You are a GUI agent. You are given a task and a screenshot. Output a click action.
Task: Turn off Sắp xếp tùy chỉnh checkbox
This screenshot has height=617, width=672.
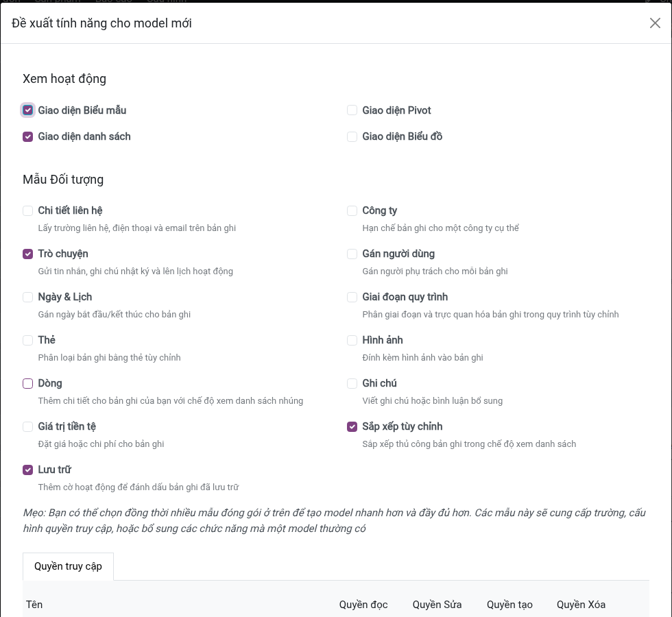point(352,426)
